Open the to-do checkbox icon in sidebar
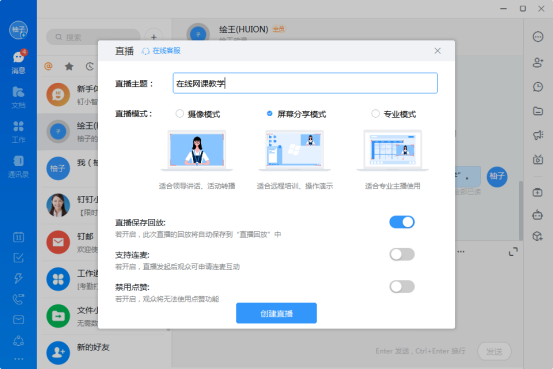 tap(18, 258)
